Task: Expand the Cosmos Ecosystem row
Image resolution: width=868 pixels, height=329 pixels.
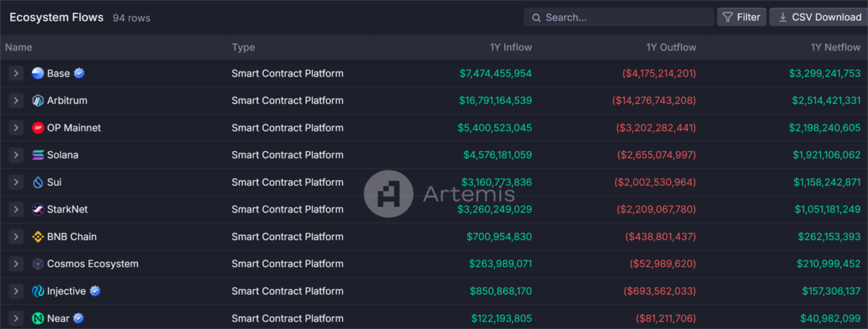Action: pos(16,264)
